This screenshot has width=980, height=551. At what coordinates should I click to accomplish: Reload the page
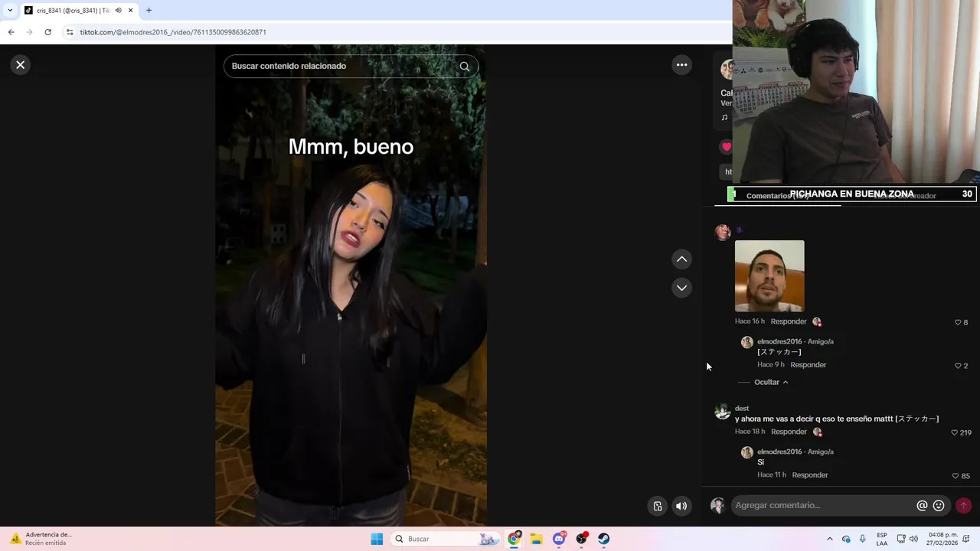click(x=47, y=32)
